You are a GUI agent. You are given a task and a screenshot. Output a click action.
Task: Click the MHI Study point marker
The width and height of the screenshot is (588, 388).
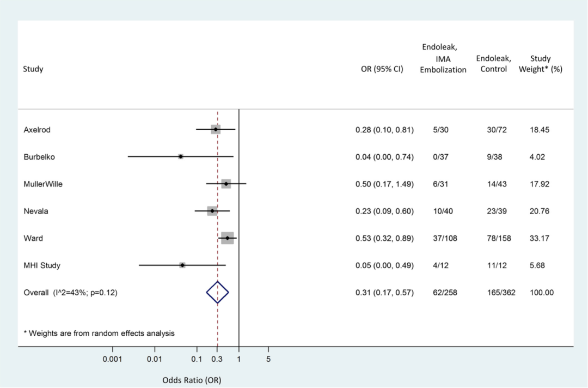click(x=182, y=265)
